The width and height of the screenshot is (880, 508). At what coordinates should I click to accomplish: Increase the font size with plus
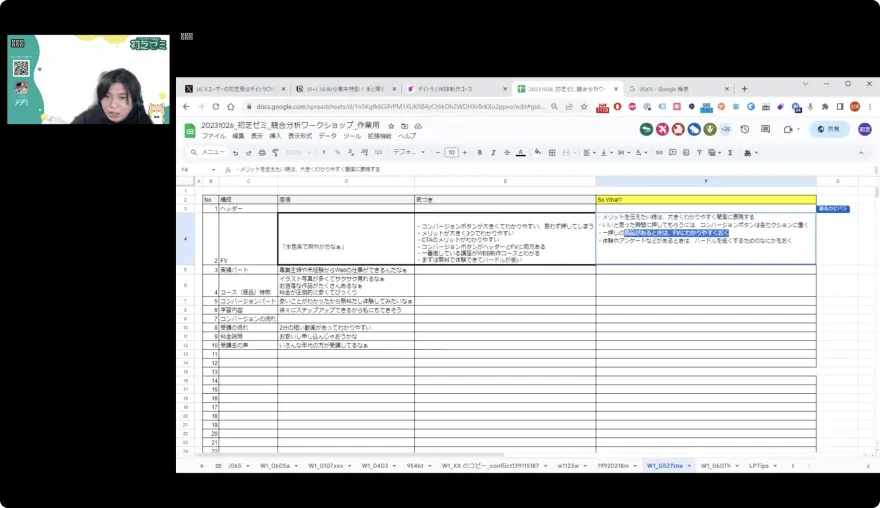(x=465, y=153)
